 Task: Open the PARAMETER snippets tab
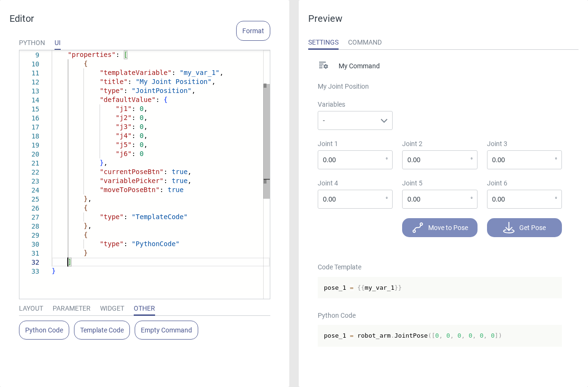(x=71, y=308)
